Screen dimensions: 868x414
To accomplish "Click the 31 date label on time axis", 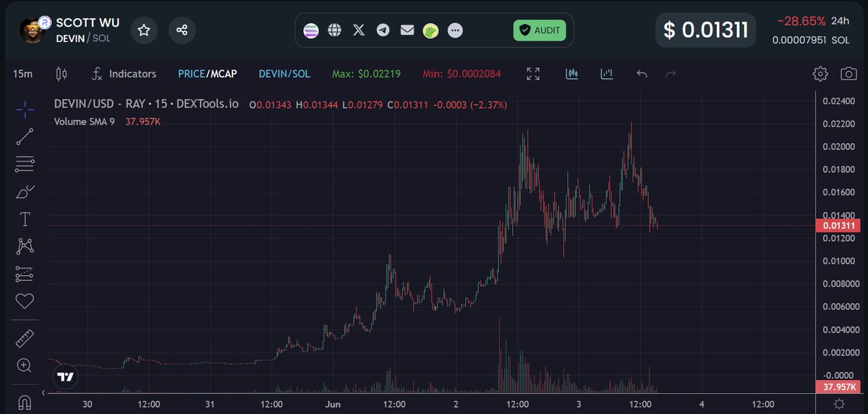I will pos(210,404).
